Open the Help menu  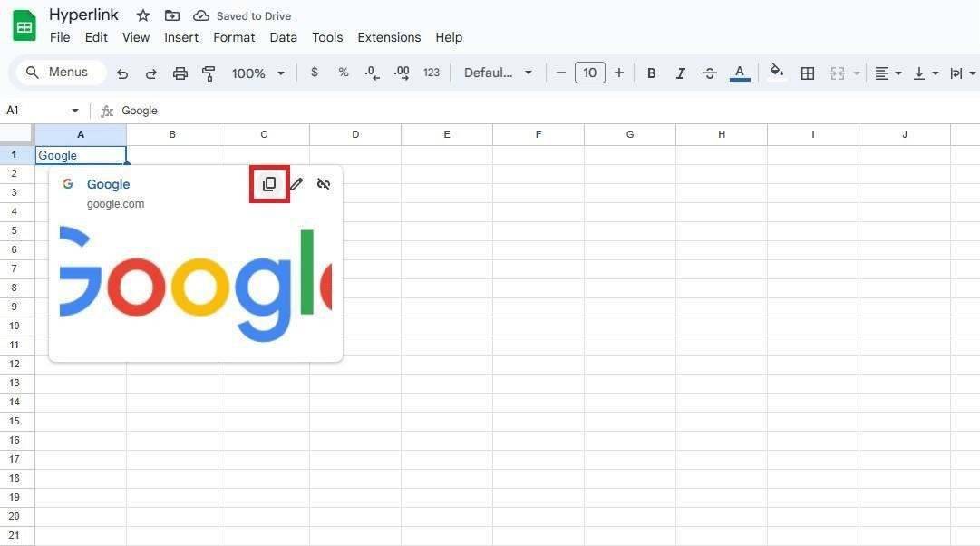[x=449, y=37]
